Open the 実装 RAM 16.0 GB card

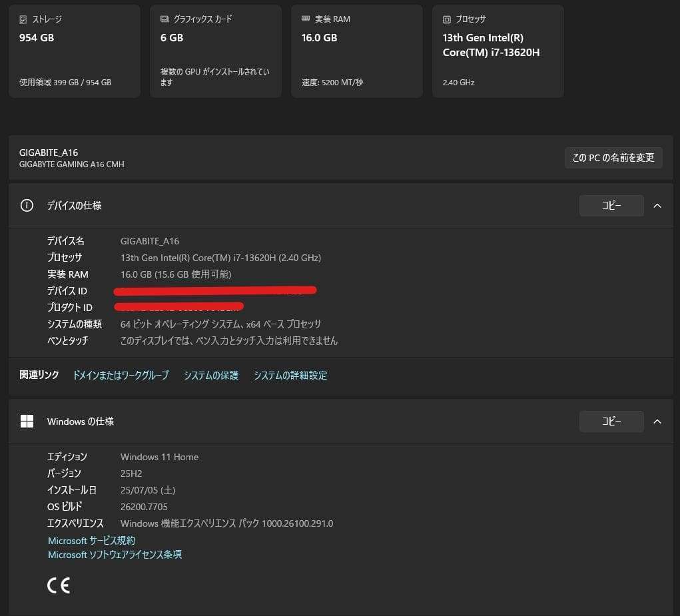click(x=357, y=51)
